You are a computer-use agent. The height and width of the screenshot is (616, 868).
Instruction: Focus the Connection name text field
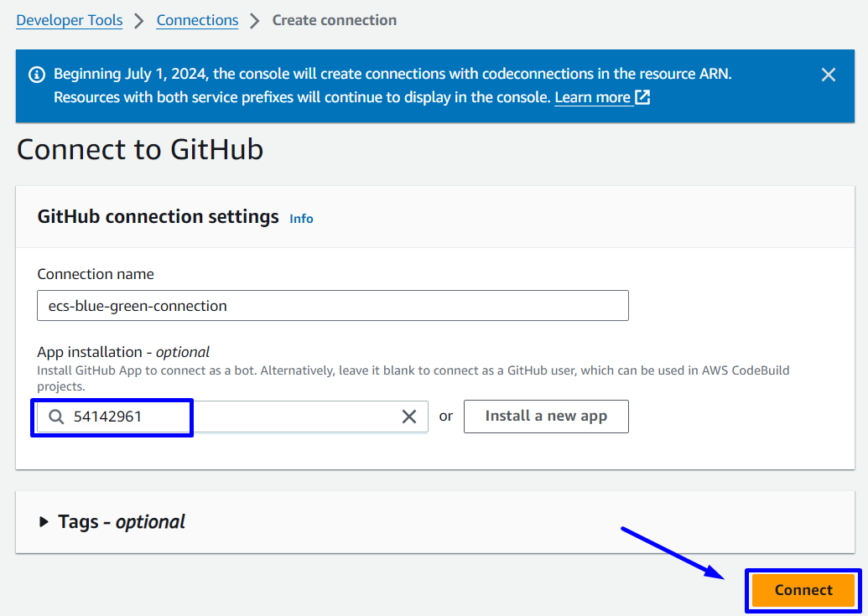pyautogui.click(x=332, y=306)
